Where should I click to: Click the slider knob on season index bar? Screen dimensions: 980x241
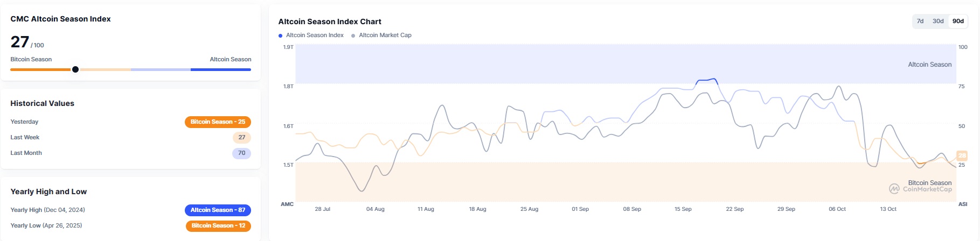75,69
